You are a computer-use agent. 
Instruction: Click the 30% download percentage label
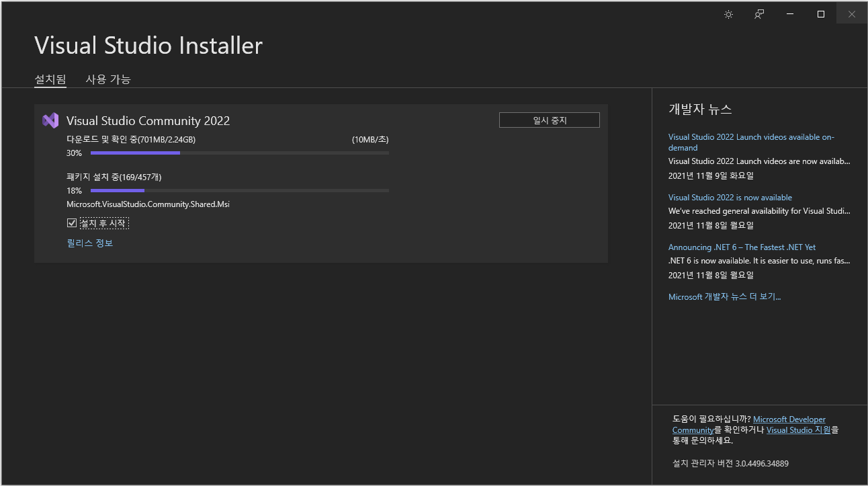tap(74, 153)
